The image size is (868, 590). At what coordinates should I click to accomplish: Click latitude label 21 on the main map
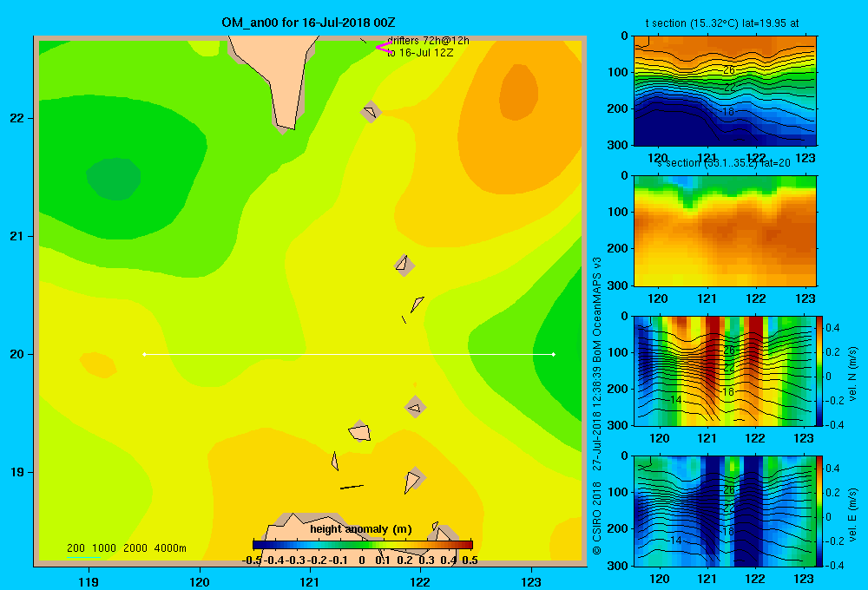click(17, 236)
